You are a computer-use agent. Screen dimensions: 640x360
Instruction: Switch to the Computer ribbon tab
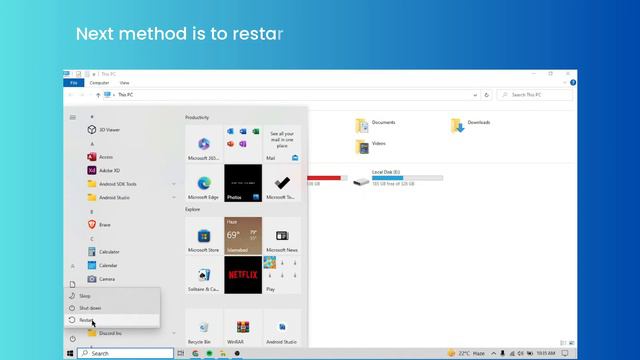point(99,83)
